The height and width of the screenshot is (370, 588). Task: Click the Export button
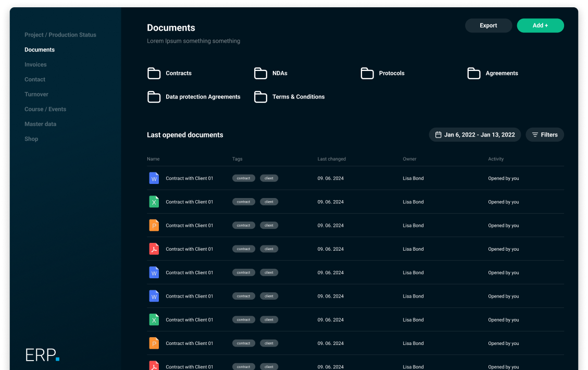click(488, 26)
